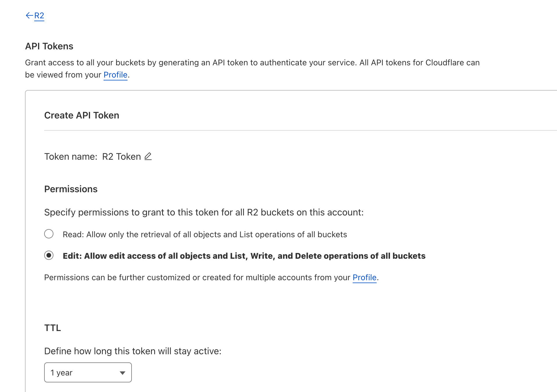Open the dropdown under Define how long
Viewport: 557px width, 392px height.
click(88, 373)
